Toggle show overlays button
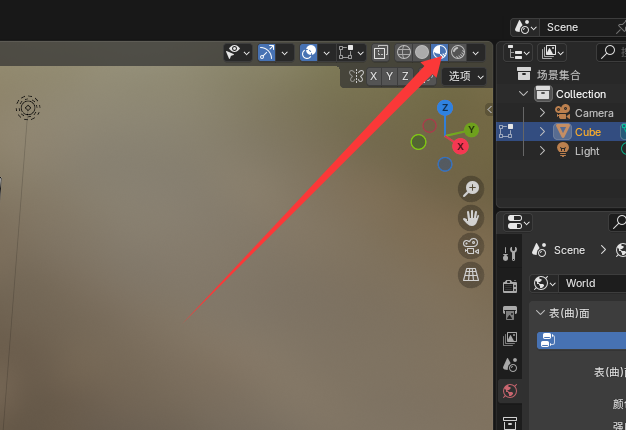 click(309, 52)
